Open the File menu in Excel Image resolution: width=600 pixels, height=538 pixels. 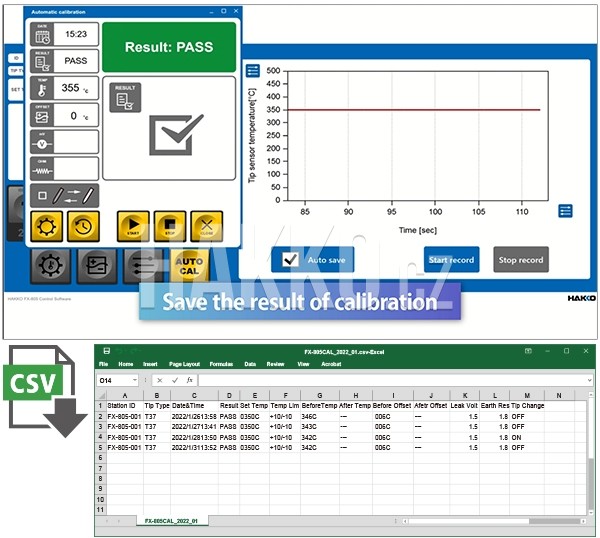click(103, 364)
